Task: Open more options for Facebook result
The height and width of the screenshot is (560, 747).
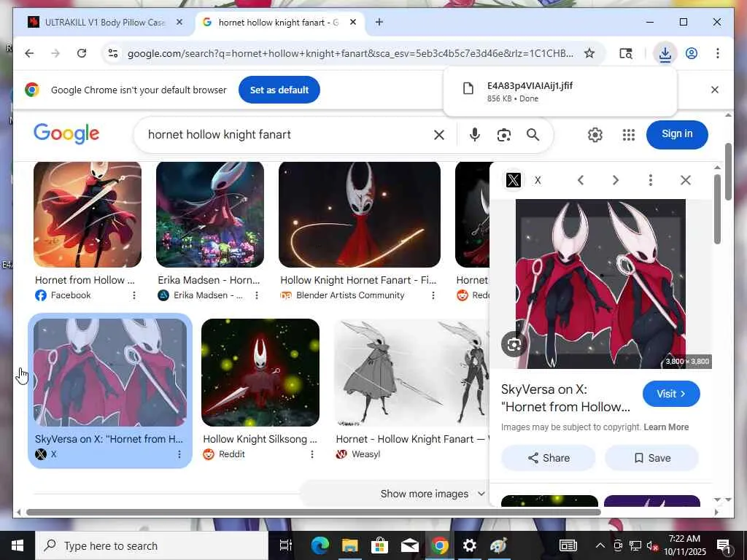Action: (134, 295)
